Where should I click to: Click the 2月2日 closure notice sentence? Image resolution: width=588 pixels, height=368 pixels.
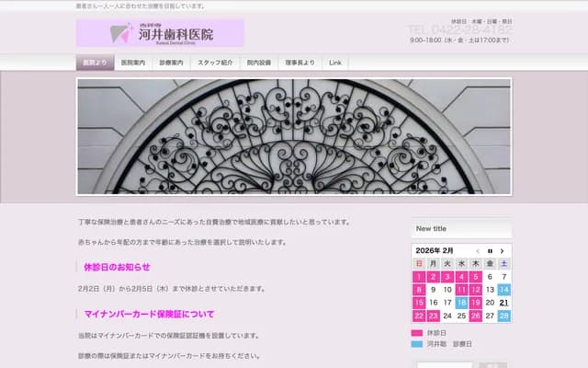[172, 289]
